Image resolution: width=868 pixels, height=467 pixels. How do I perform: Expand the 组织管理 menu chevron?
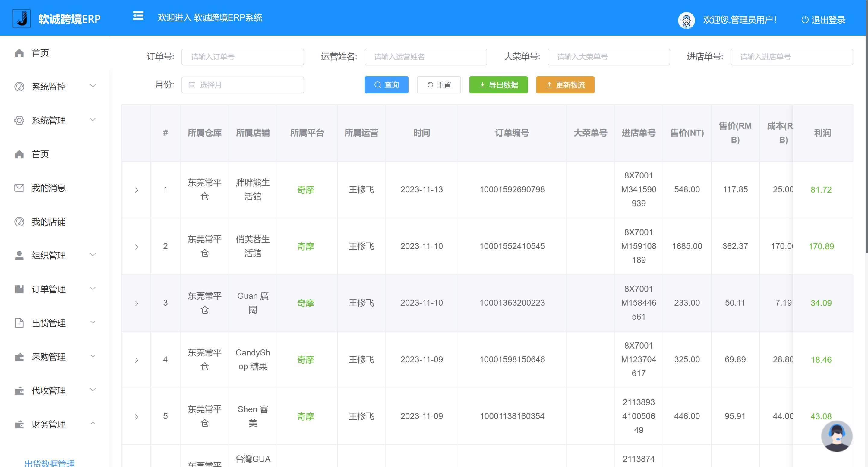coord(93,255)
